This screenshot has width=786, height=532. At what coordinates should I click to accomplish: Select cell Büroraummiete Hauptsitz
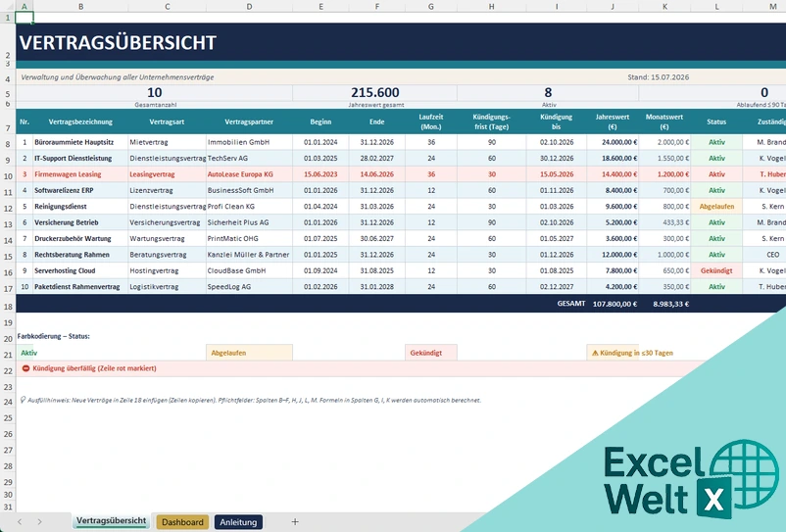click(x=80, y=142)
